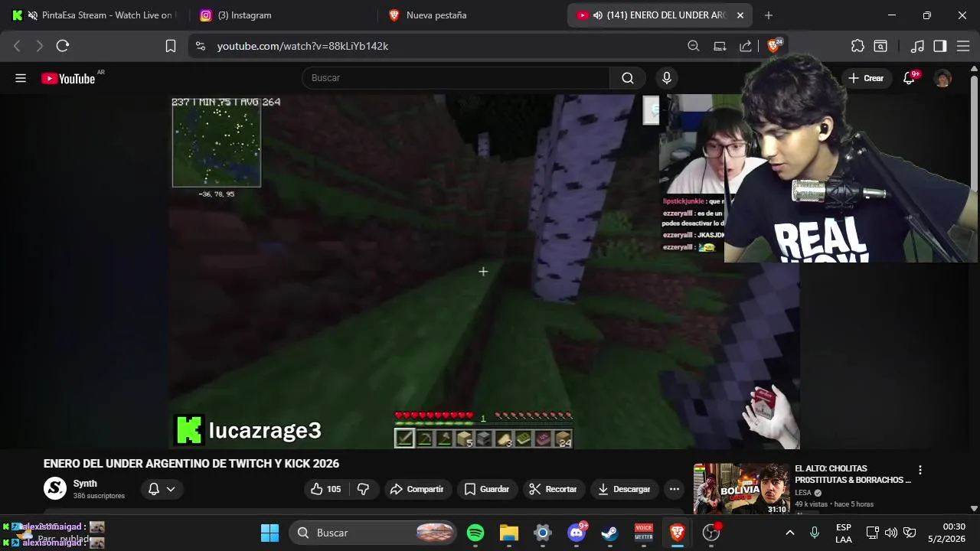Image resolution: width=980 pixels, height=551 pixels.
Task: Reload the page
Action: point(63,46)
